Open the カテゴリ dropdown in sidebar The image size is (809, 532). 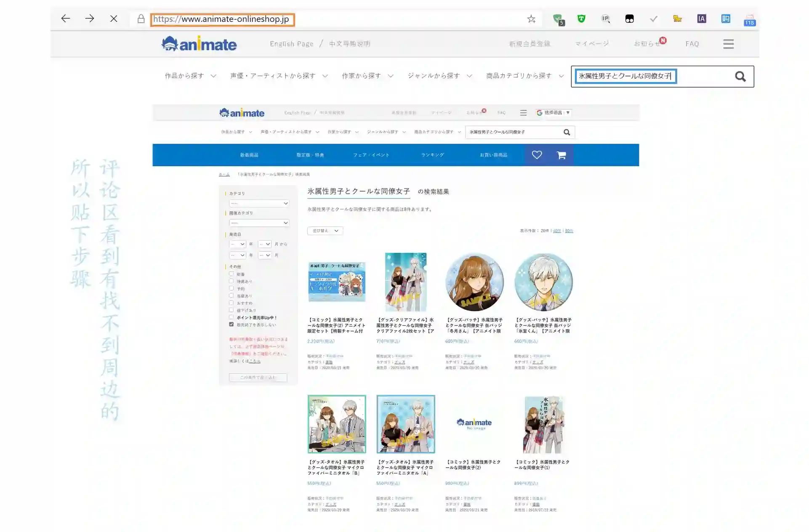pos(259,203)
